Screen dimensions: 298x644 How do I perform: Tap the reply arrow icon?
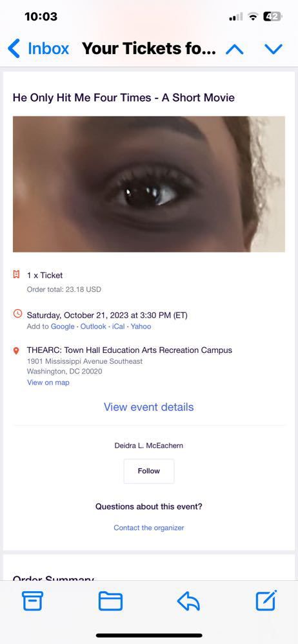188,601
